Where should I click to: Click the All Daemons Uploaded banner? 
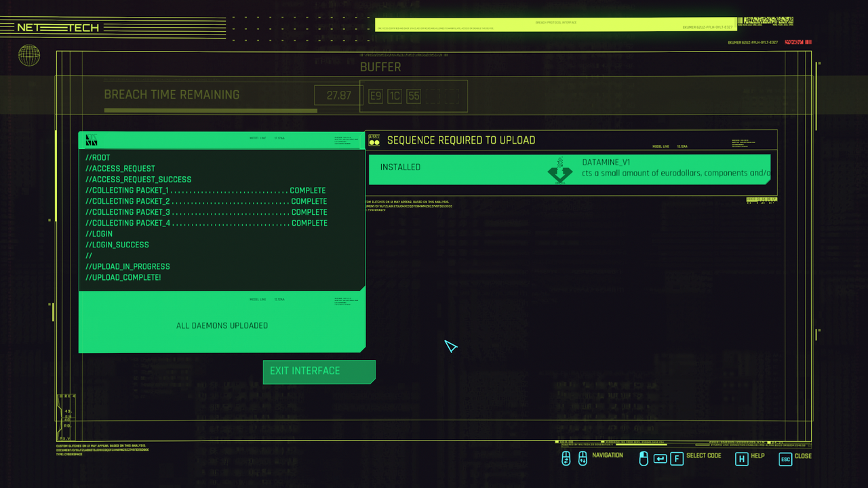click(x=222, y=325)
